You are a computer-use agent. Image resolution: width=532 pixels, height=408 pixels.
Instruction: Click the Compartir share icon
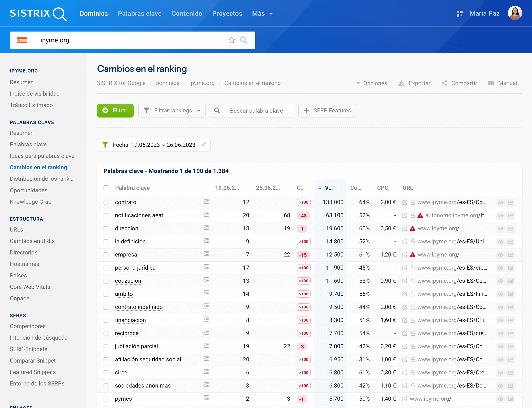(444, 83)
